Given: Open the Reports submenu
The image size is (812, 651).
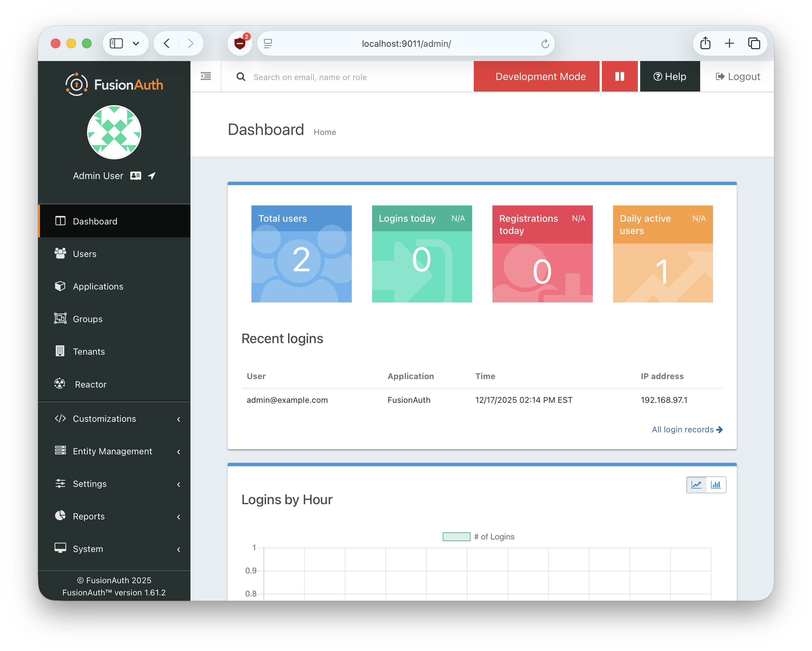Looking at the screenshot, I should (88, 516).
